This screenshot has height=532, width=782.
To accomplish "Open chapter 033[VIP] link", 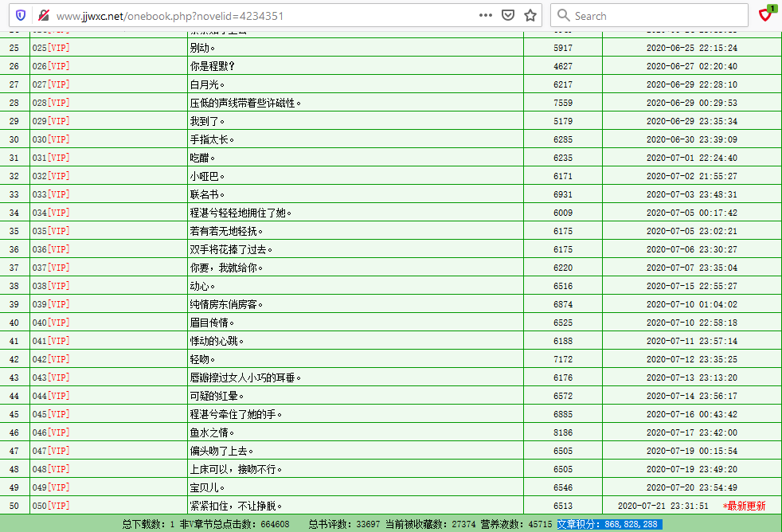I will [51, 194].
